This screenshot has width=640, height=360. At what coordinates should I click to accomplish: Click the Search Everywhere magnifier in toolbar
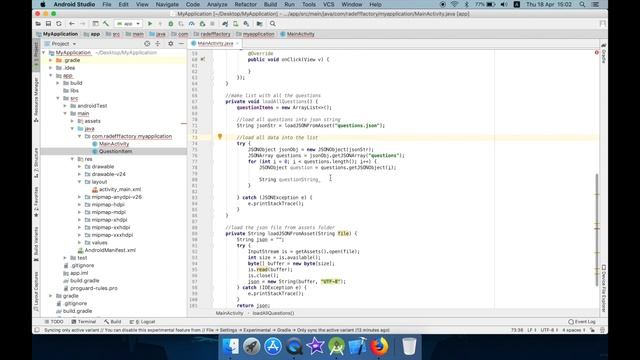click(273, 24)
